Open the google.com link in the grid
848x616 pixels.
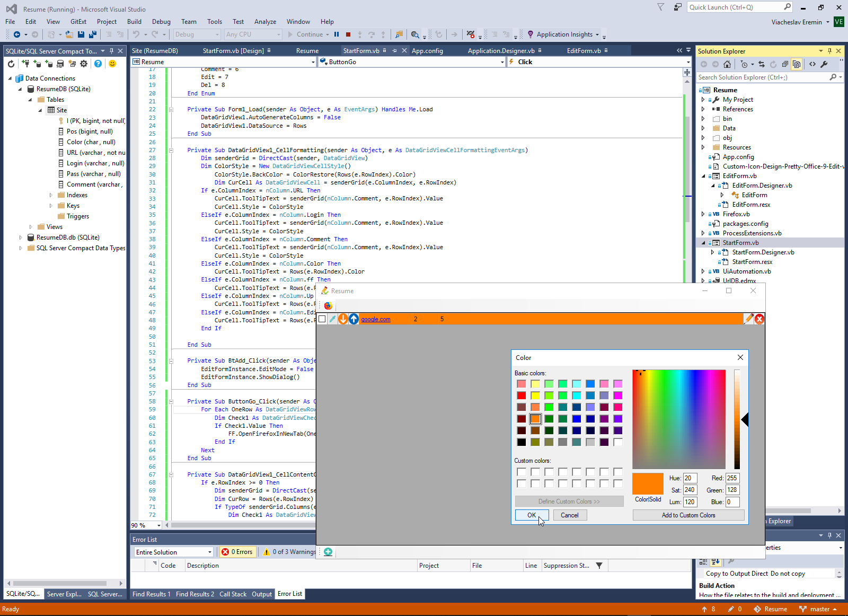click(x=375, y=319)
